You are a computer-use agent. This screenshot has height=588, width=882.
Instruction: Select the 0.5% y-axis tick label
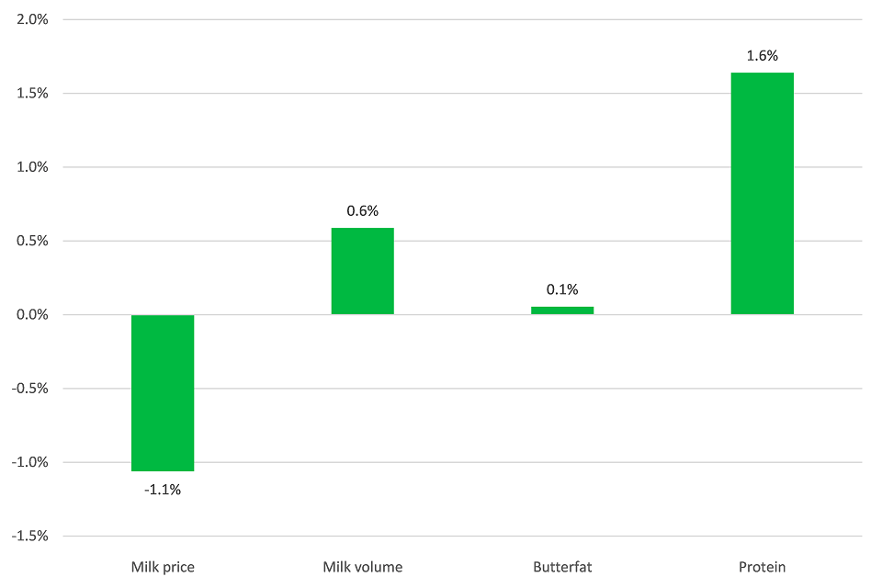pos(32,242)
